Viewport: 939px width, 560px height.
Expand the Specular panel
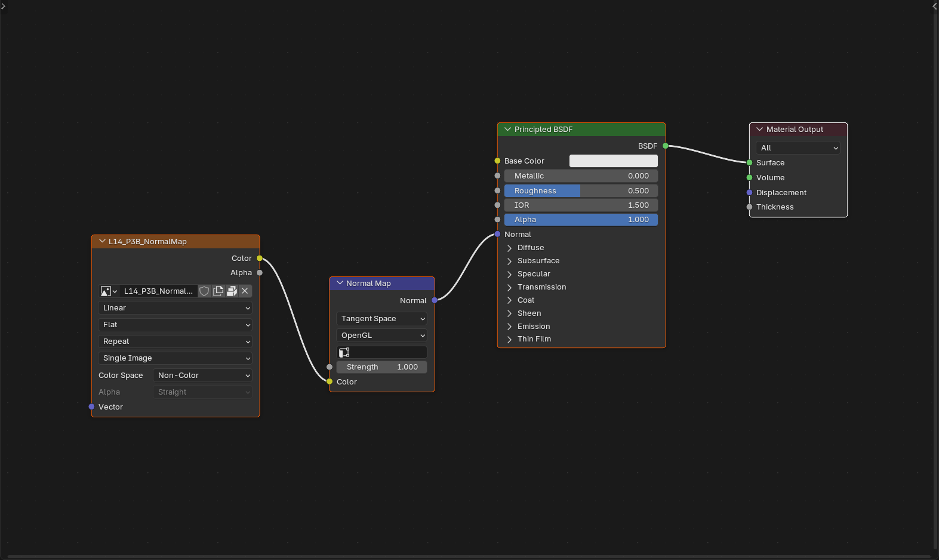click(509, 274)
